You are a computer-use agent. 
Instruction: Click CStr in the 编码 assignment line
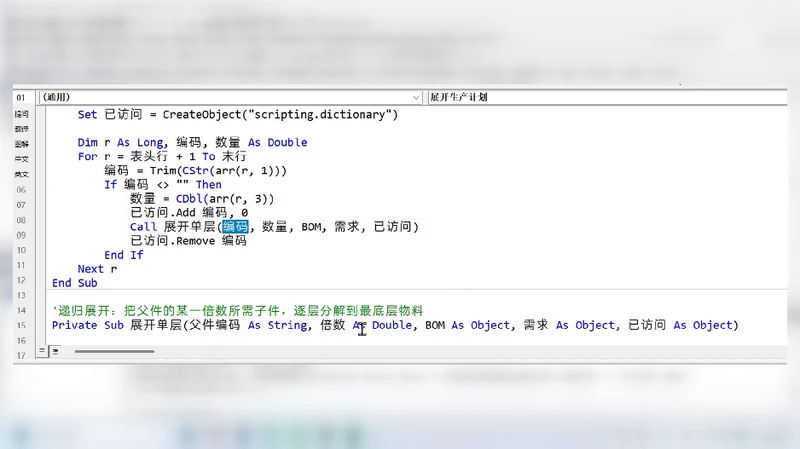click(195, 171)
